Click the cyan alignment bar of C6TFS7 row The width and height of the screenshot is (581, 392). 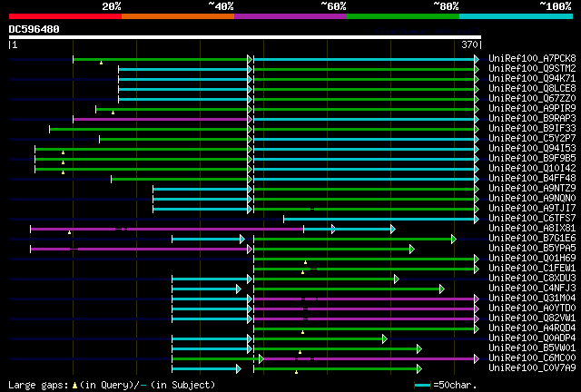(381, 220)
